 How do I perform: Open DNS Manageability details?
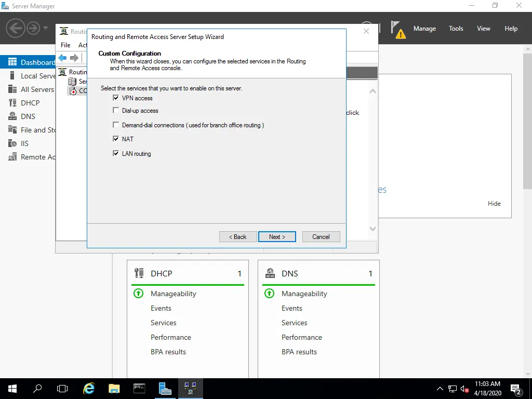click(x=304, y=294)
